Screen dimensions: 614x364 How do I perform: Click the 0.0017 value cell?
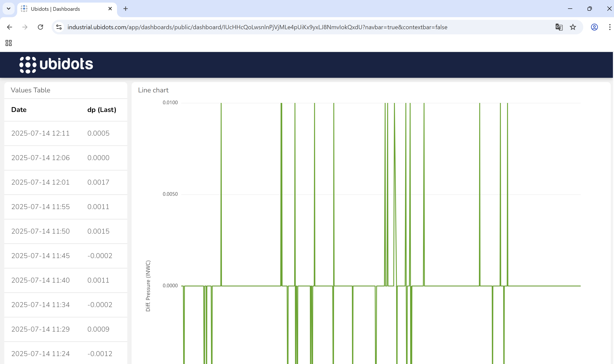(x=98, y=182)
